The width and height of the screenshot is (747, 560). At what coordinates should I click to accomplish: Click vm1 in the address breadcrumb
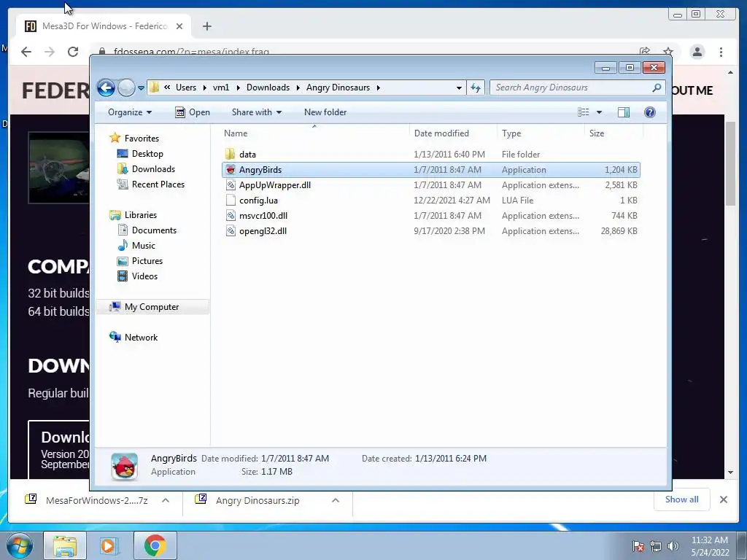click(221, 87)
